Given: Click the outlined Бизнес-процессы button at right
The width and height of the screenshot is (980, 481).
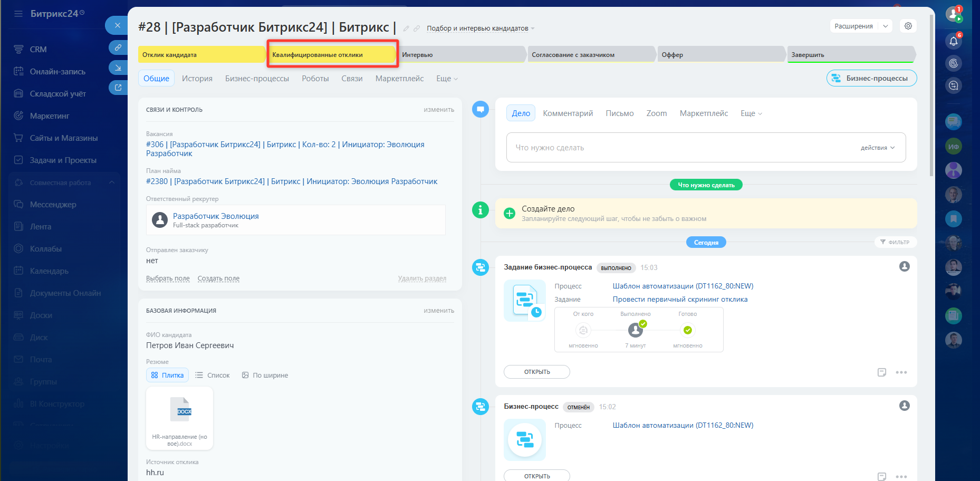Looking at the screenshot, I should (x=871, y=78).
